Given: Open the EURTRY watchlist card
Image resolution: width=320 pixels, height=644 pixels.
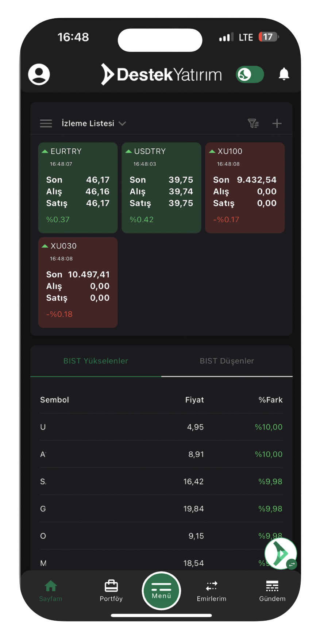Looking at the screenshot, I should [x=78, y=188].
